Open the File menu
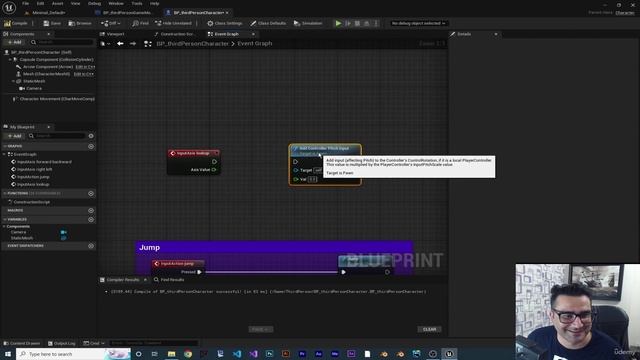This screenshot has width=640, height=360. click(x=25, y=3)
